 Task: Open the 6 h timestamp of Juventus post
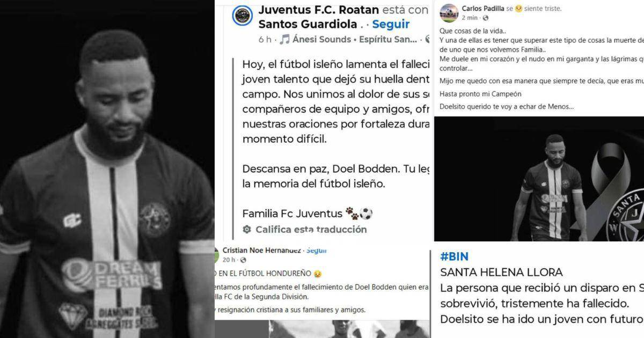265,40
